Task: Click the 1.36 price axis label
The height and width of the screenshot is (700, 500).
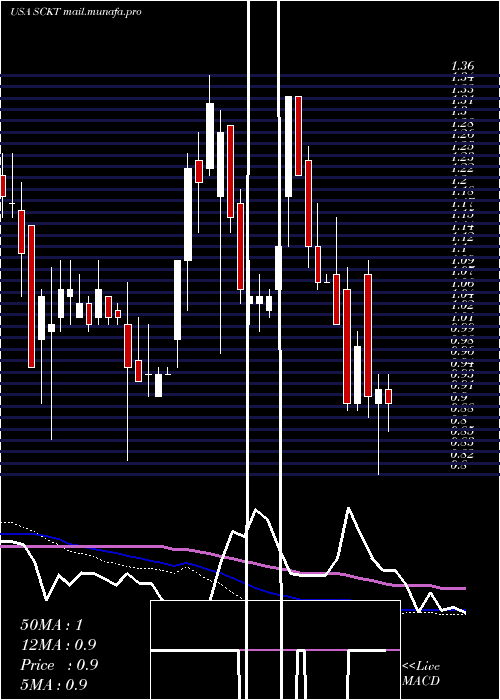Action: pos(462,66)
